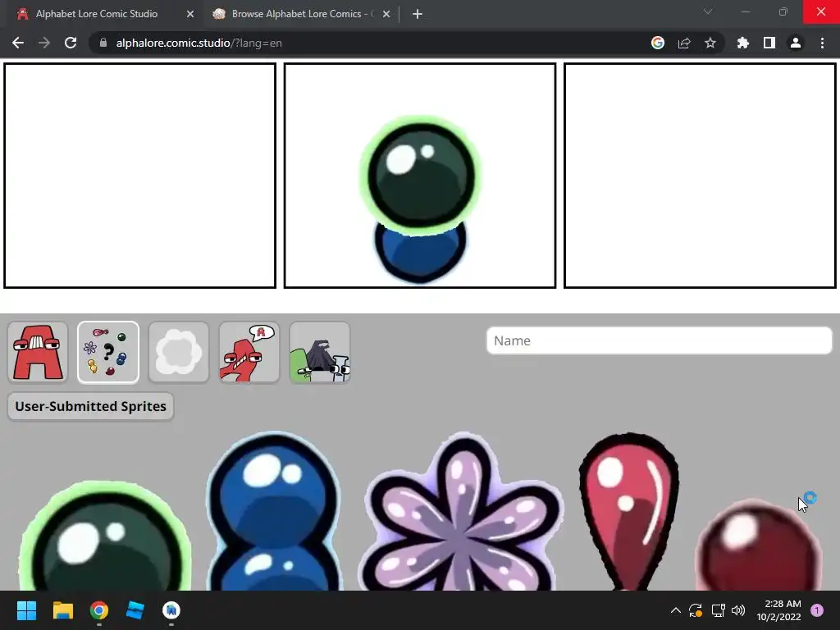Open File Explorer from taskbar
The image size is (840, 630).
pos(62,610)
